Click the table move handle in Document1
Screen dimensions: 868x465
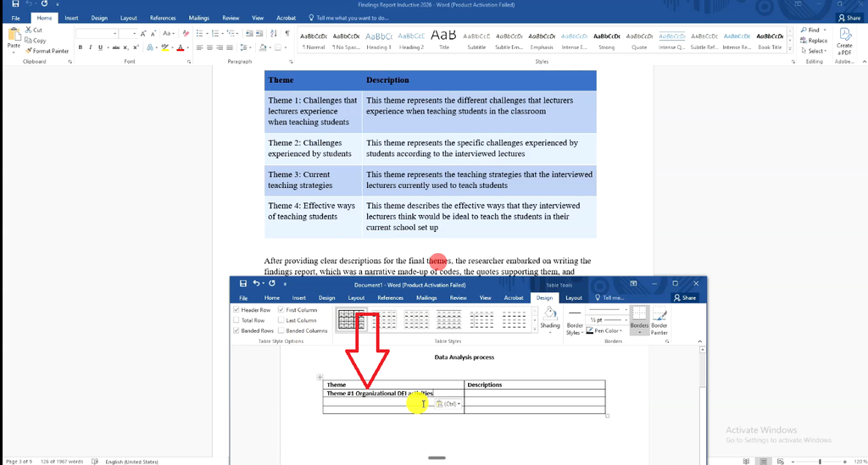pyautogui.click(x=320, y=377)
